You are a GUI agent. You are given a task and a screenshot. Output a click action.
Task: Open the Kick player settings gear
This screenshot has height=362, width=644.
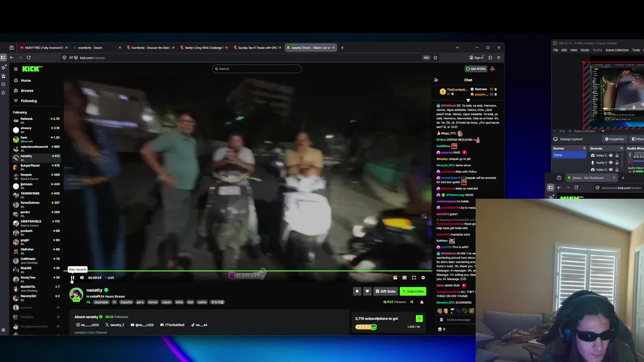423,278
